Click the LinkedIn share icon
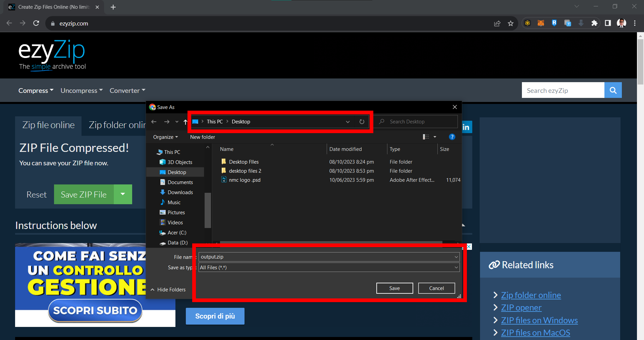Viewport: 644px width, 340px height. point(467,127)
